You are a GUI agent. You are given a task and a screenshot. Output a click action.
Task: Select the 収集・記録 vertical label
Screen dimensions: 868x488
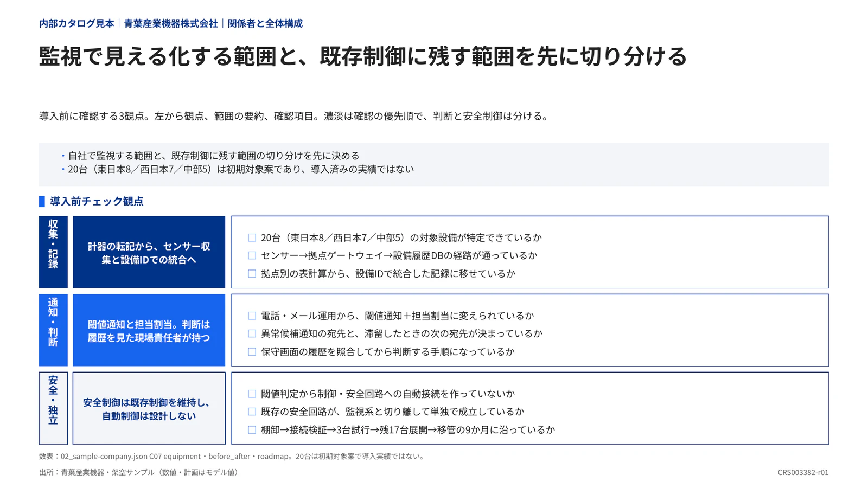pyautogui.click(x=53, y=252)
